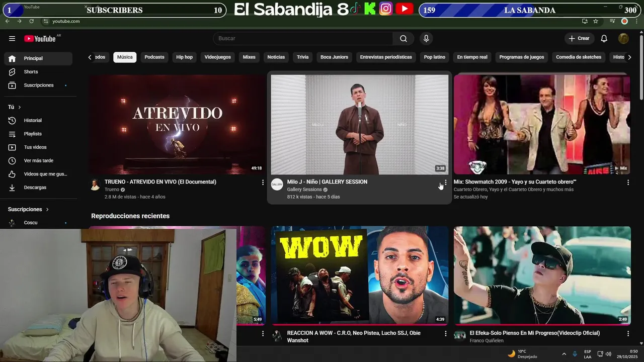
Task: Select the Mixes chip
Action: 249,57
